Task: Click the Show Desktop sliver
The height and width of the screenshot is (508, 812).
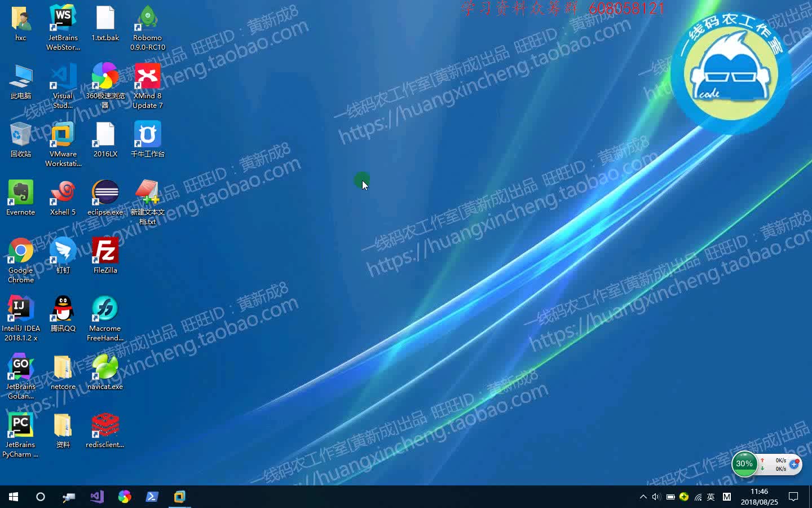Action: coord(810,497)
